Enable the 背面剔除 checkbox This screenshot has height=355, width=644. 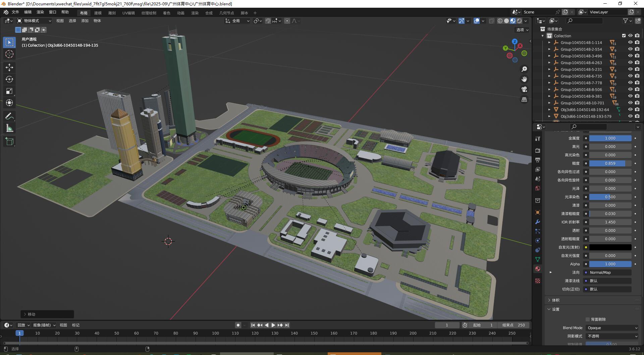point(588,319)
